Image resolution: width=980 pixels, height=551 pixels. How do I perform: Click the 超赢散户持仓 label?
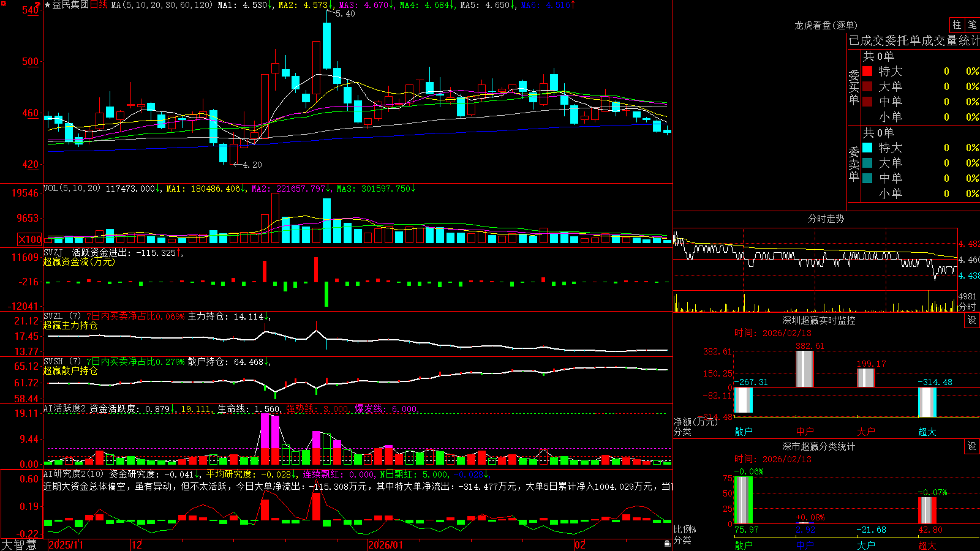(x=70, y=370)
